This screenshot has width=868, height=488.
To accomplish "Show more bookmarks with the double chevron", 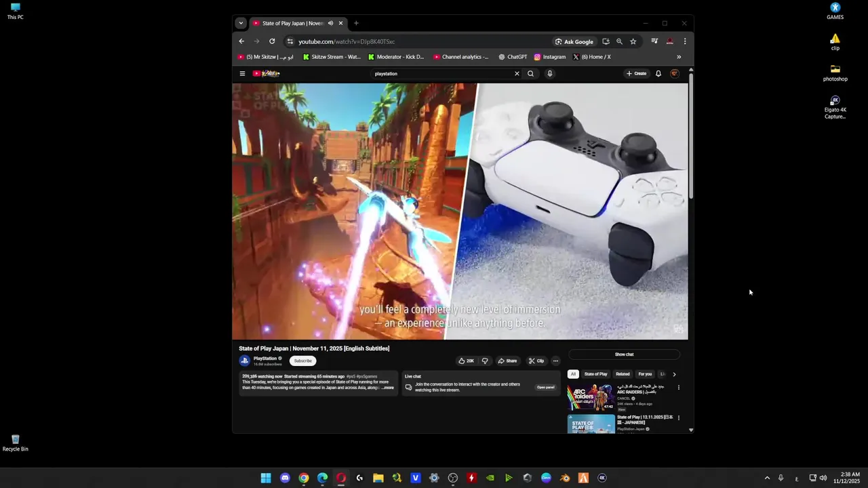I will 679,57.
